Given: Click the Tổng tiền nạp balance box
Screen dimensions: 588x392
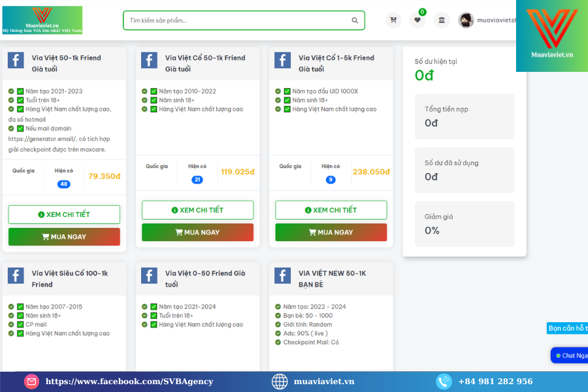Looking at the screenshot, I should [x=465, y=117].
